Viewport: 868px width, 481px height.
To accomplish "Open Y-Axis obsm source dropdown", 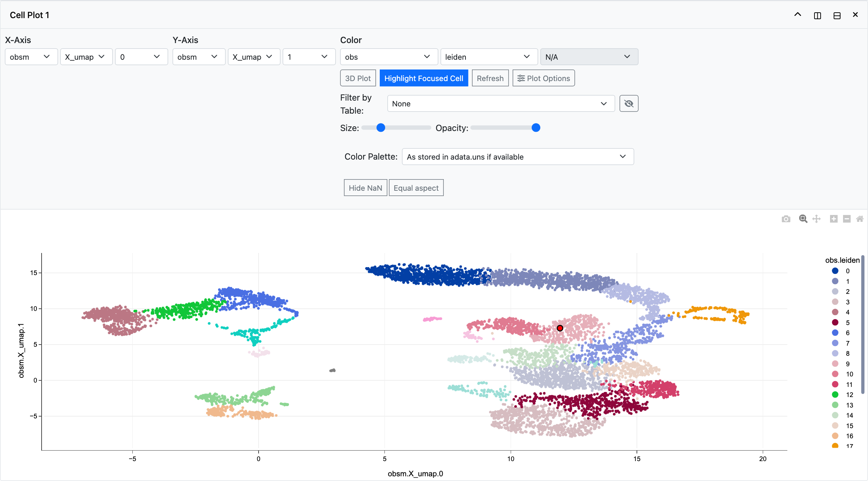I will coord(199,57).
